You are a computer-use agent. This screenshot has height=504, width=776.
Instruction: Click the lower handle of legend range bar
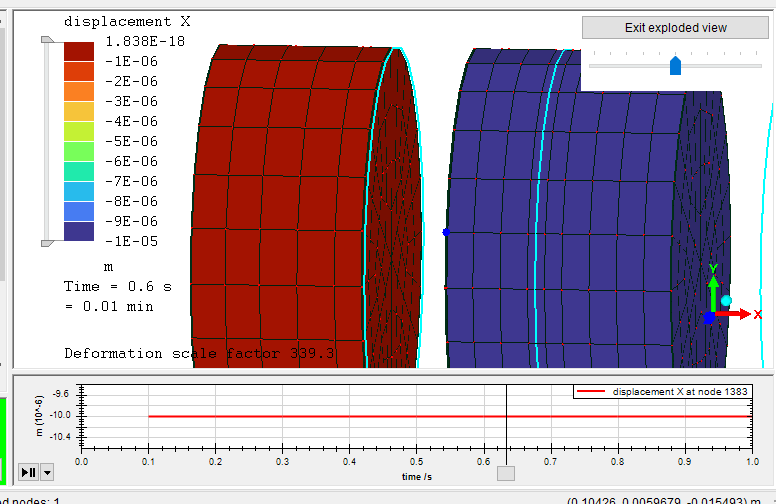point(47,242)
